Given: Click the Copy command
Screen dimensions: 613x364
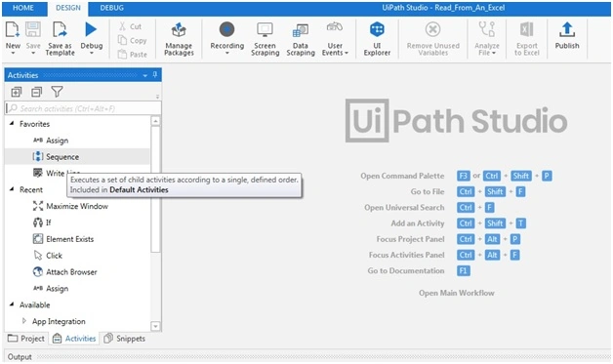Looking at the screenshot, I should (132, 41).
